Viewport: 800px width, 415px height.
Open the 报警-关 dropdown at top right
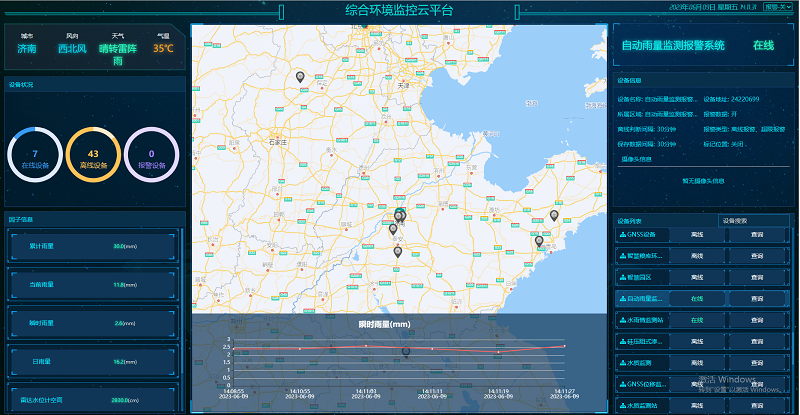pos(778,7)
